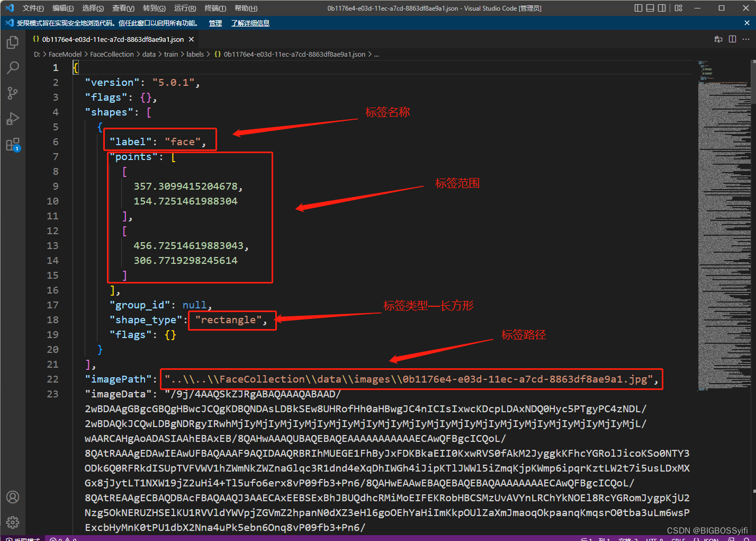Click the "version": "5.0.1" line
The width and height of the screenshot is (756, 541).
pyautogui.click(x=142, y=83)
